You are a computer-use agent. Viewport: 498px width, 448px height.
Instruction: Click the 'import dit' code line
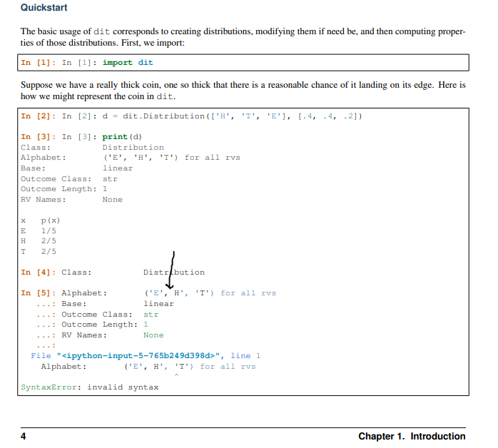87,63
